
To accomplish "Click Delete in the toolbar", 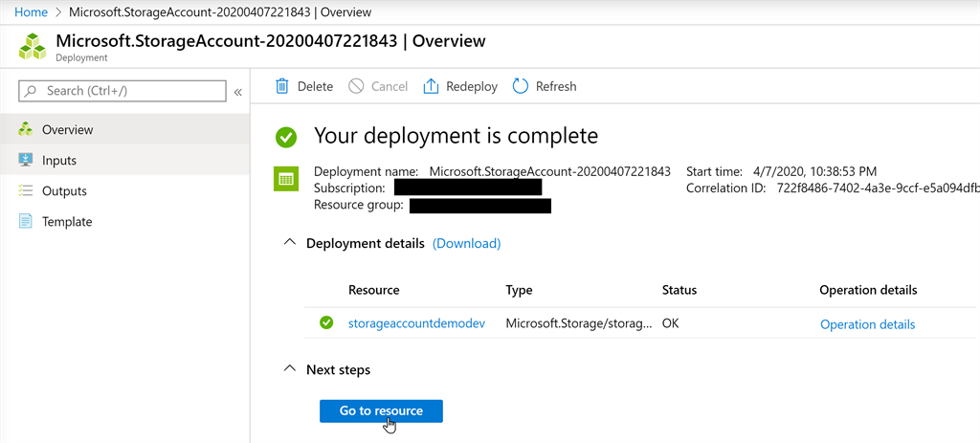I will coord(304,86).
